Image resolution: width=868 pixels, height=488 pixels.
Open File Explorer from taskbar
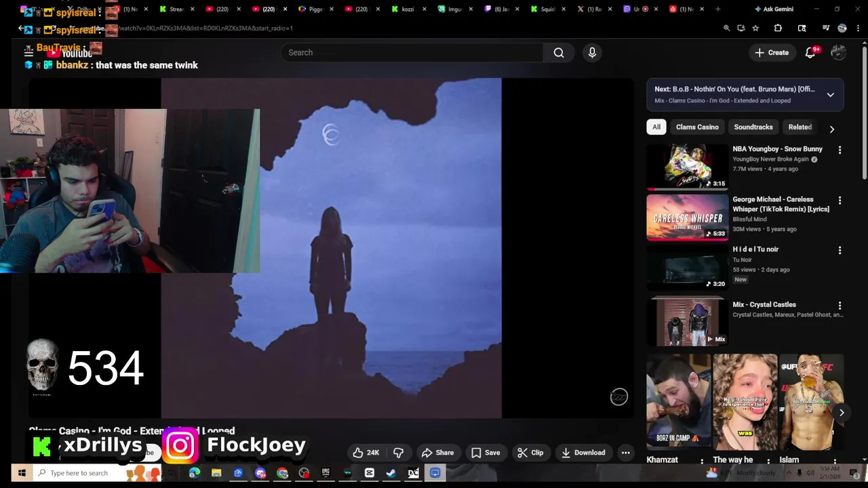coord(216,473)
